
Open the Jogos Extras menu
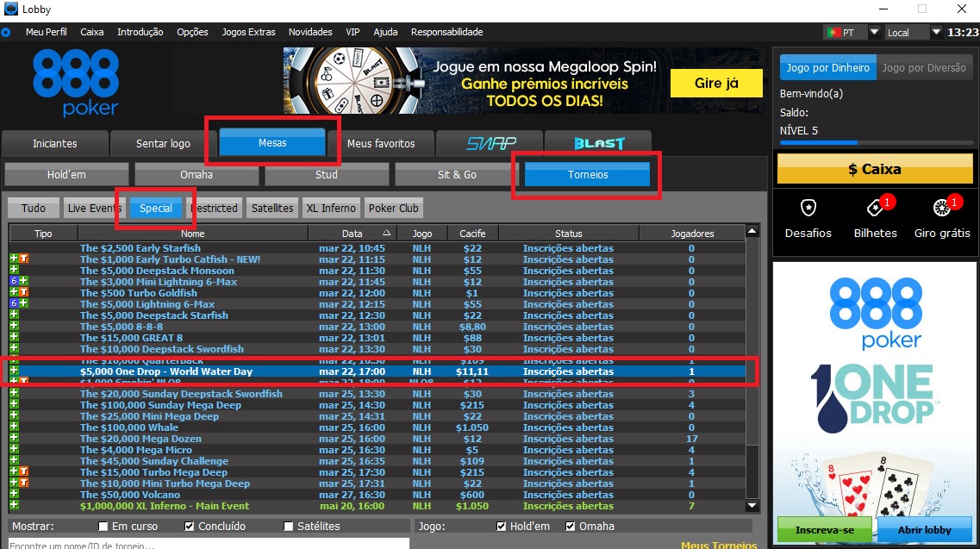pyautogui.click(x=248, y=32)
